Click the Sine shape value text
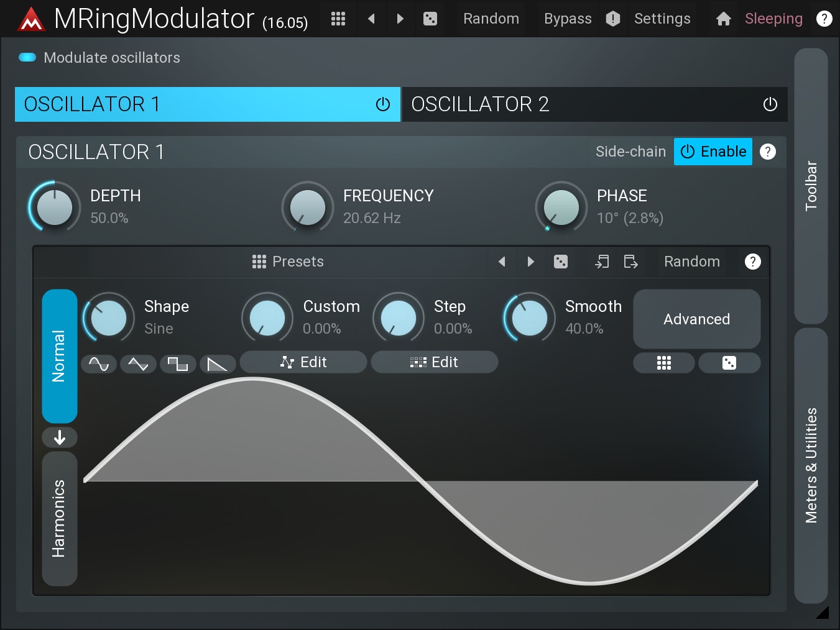 tap(159, 329)
